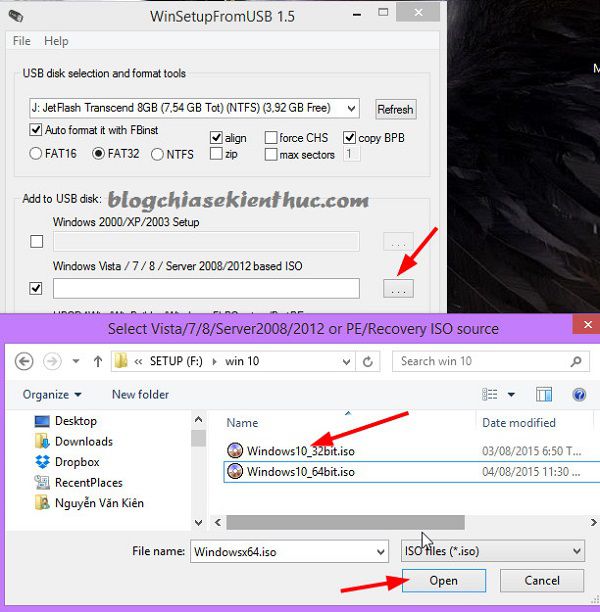Click Vista/7/8 ISO path text field
Image resolution: width=600 pixels, height=612 pixels.
(206, 288)
